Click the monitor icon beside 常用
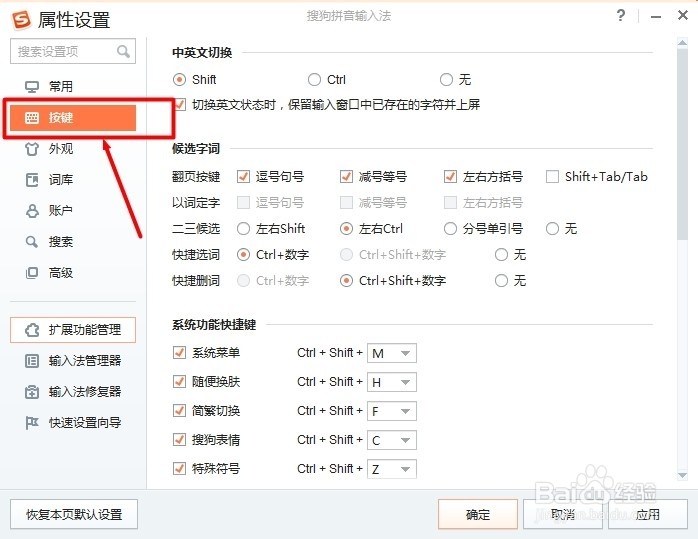This screenshot has width=698, height=539. point(32,87)
